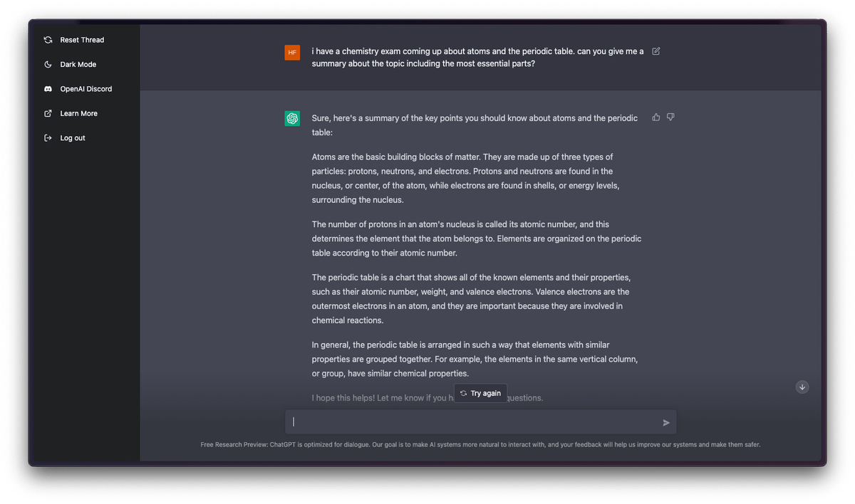Open the Learn More link
The width and height of the screenshot is (855, 504).
[x=78, y=113]
